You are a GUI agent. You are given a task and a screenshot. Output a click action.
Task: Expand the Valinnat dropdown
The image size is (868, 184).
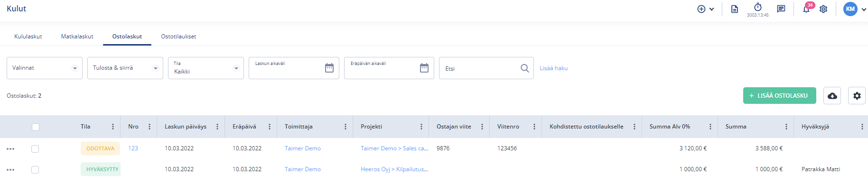pos(45,68)
